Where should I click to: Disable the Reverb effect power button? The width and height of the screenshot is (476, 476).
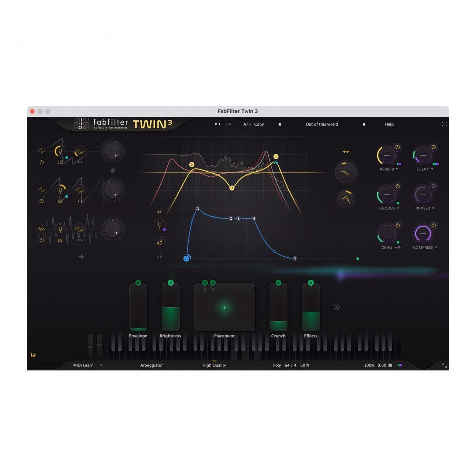pos(397,147)
